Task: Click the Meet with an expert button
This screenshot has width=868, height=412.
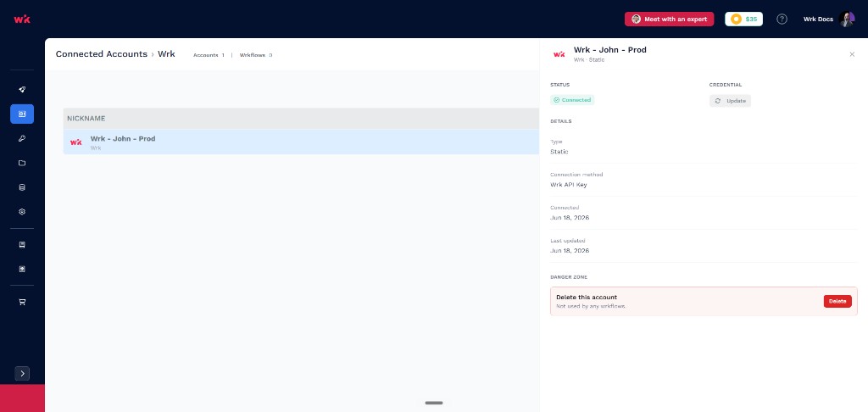Action: pos(670,19)
